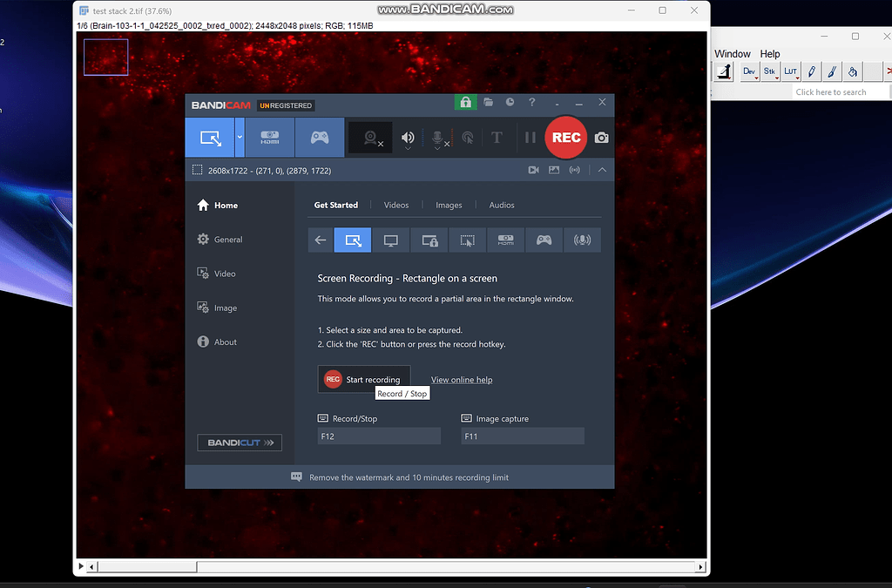Click the REC record button
Image resolution: width=892 pixels, height=588 pixels.
point(564,137)
